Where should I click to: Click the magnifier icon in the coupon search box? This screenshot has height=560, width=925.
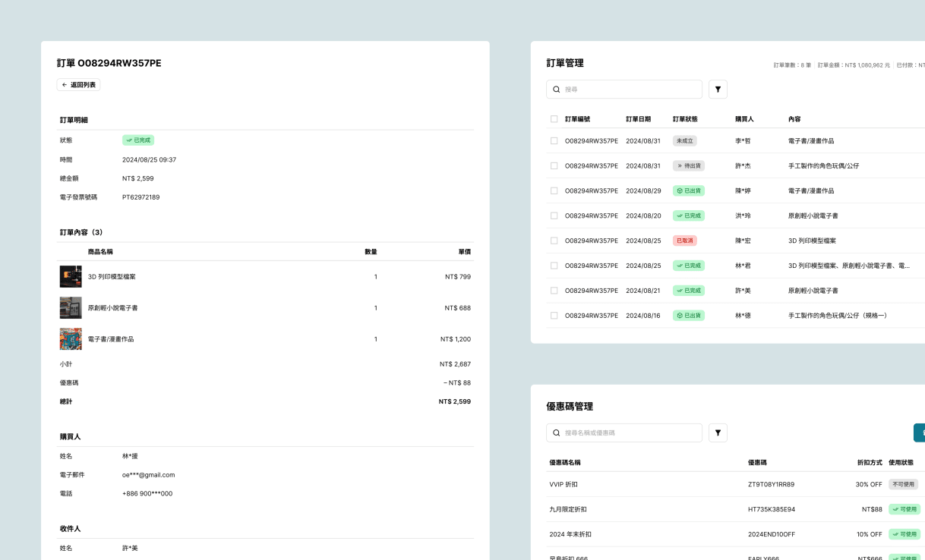tap(555, 433)
